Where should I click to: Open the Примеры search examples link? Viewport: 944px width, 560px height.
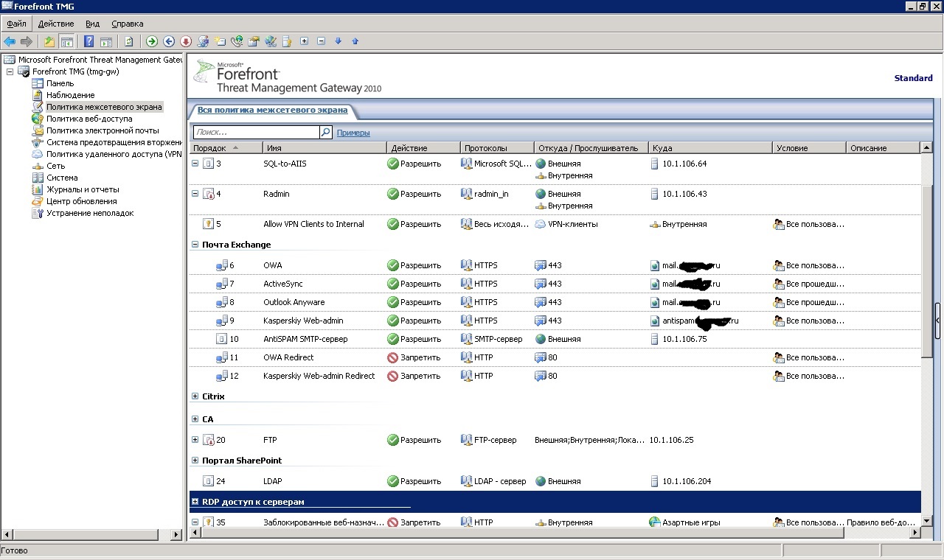point(353,133)
